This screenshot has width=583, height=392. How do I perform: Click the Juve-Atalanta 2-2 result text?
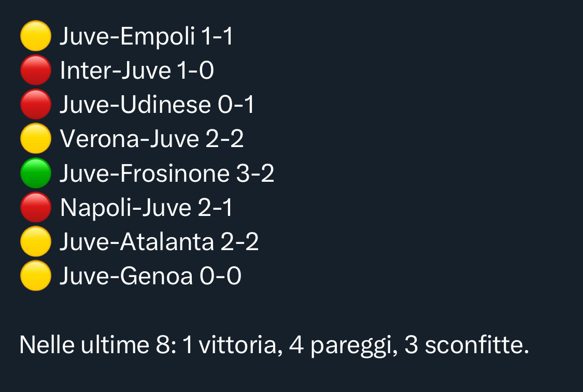(x=159, y=242)
